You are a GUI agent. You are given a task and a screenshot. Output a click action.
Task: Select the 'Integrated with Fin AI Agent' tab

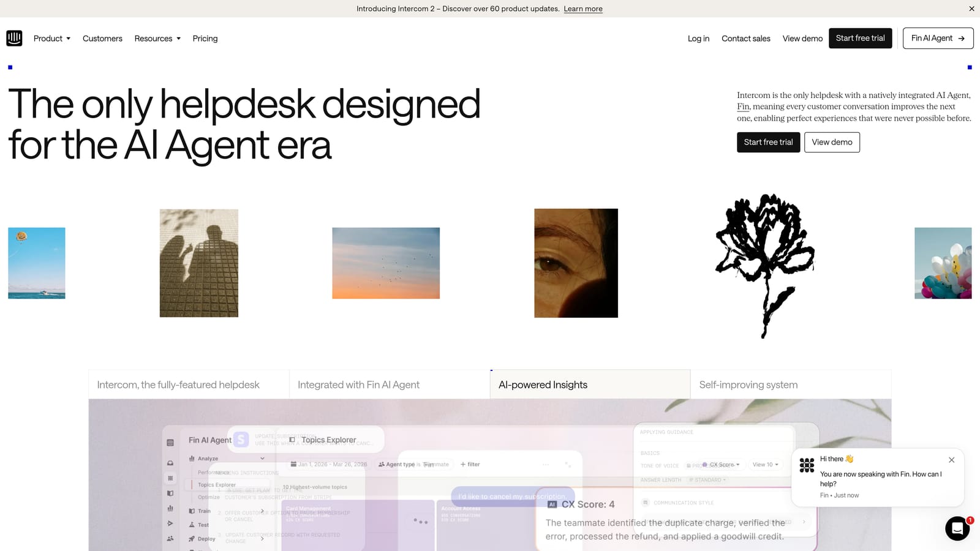(390, 384)
